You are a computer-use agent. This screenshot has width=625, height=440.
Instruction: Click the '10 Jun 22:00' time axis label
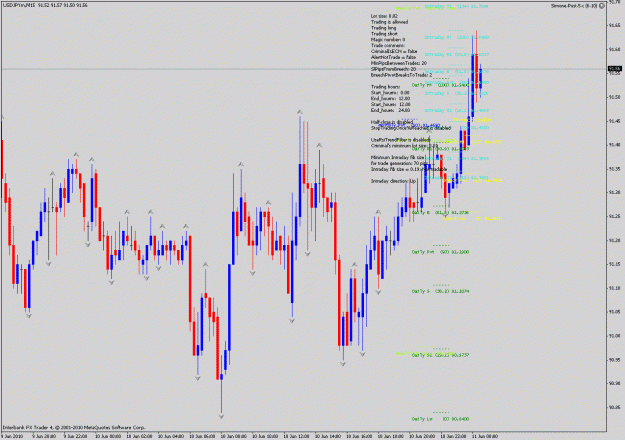(x=454, y=436)
